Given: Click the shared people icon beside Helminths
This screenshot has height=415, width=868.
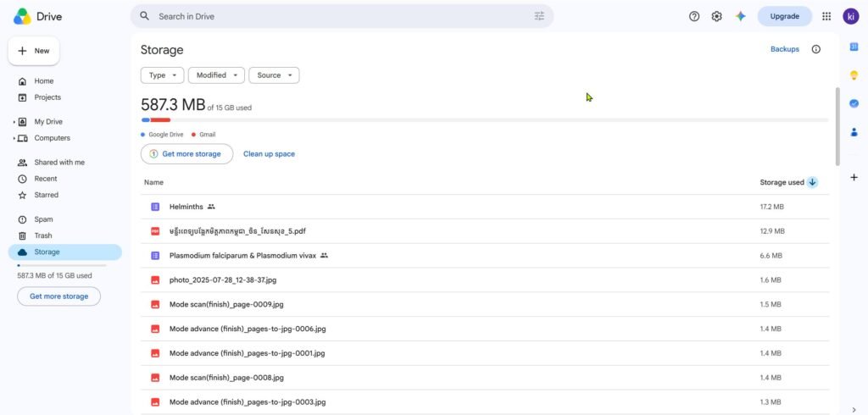Looking at the screenshot, I should (x=211, y=207).
